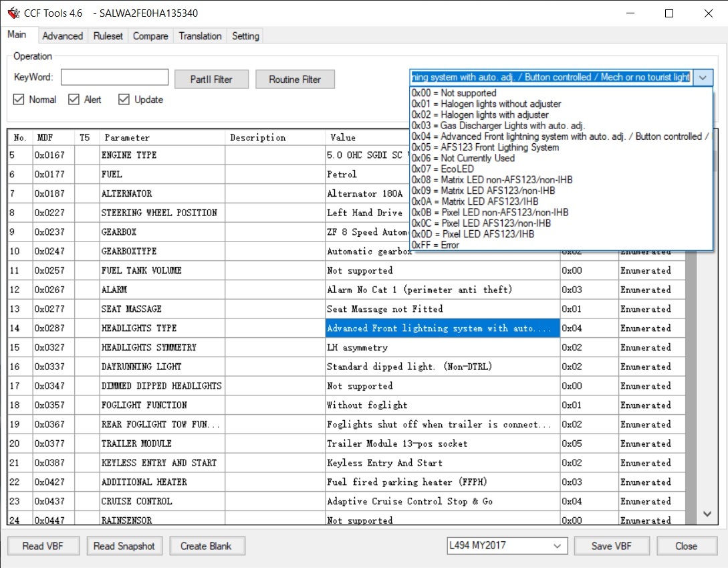This screenshot has width=728, height=568.
Task: Click 'Fuel fired parking heater (FFPH)' value
Action: pyautogui.click(x=443, y=482)
